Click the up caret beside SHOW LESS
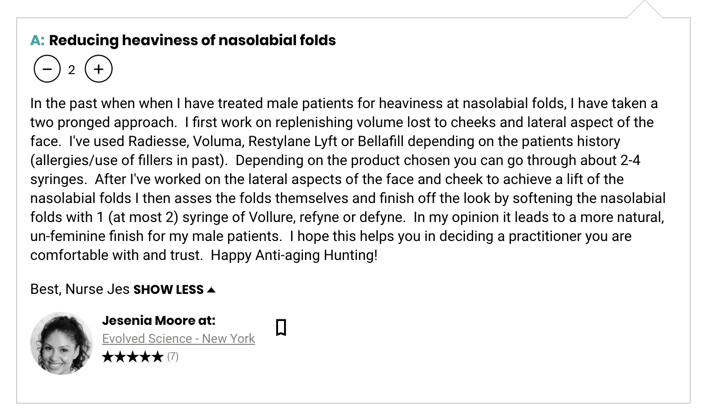Screen dimensions: 713x417 [x=211, y=290]
